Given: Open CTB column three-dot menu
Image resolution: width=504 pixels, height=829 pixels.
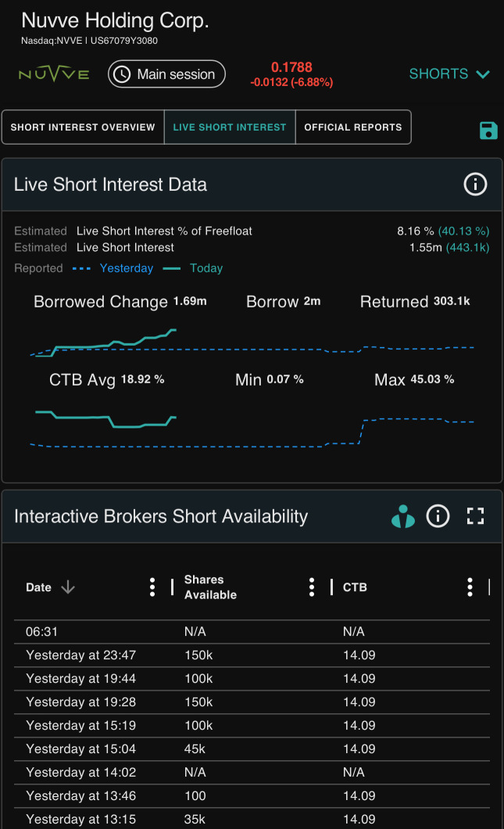Looking at the screenshot, I should 470,587.
